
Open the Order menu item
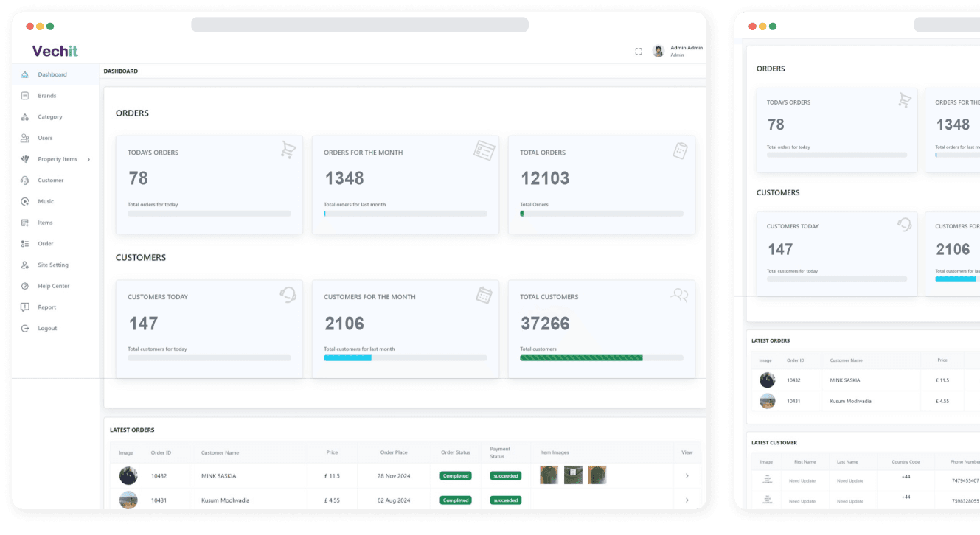tap(45, 244)
